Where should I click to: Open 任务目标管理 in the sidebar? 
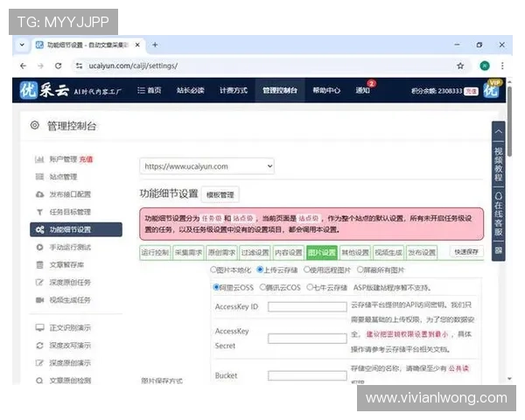pos(63,212)
